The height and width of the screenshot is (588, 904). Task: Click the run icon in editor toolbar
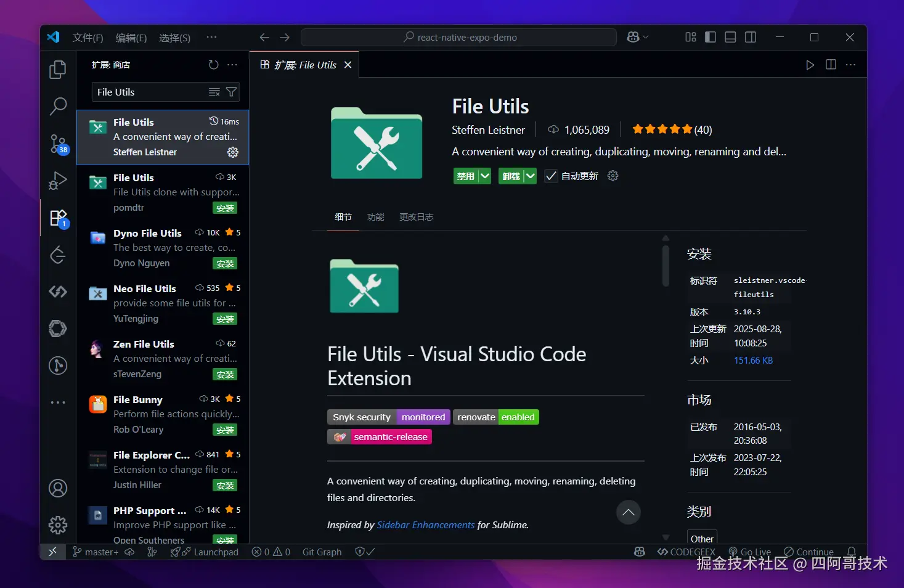(810, 65)
